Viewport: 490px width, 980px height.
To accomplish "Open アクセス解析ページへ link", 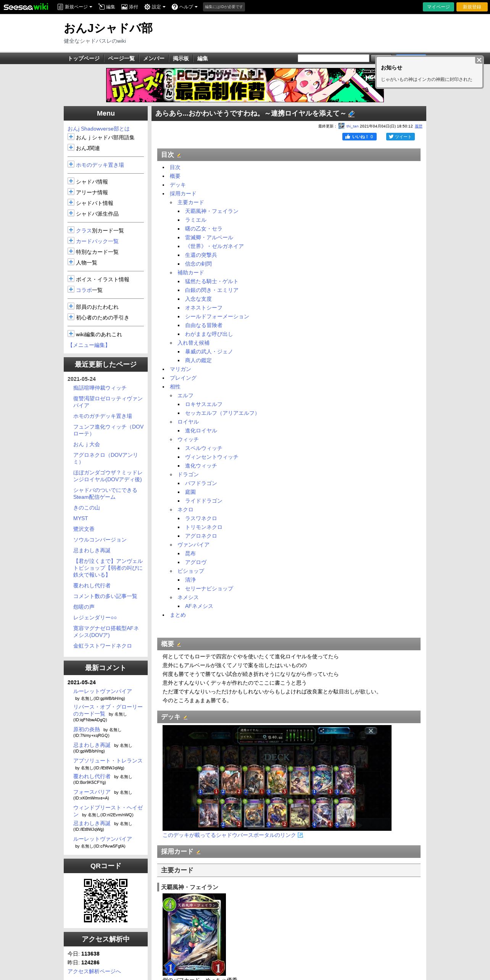I will coord(94,971).
